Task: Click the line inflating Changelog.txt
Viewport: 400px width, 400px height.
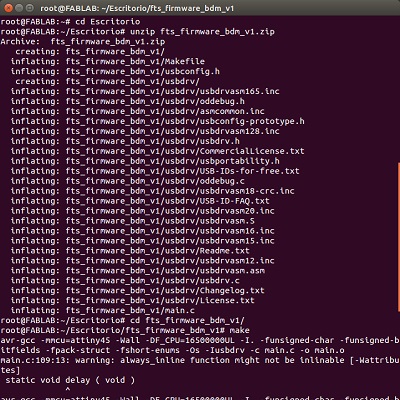Action: (x=138, y=292)
